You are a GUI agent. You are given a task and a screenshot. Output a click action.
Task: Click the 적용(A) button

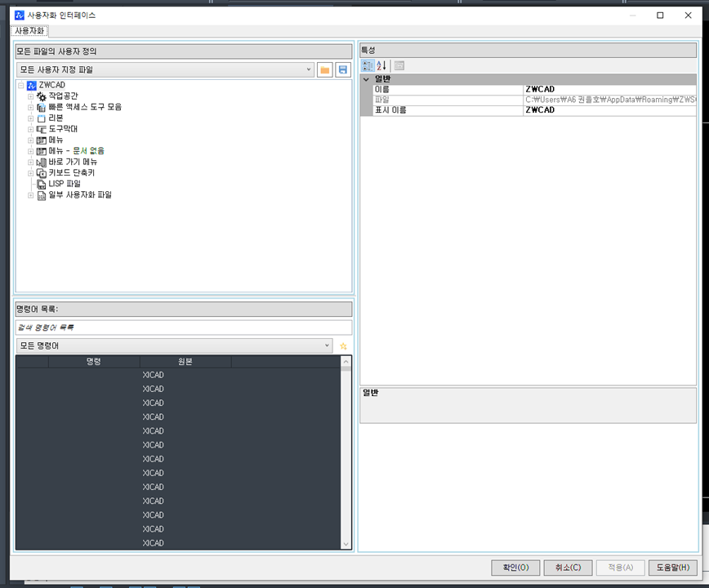[621, 568]
